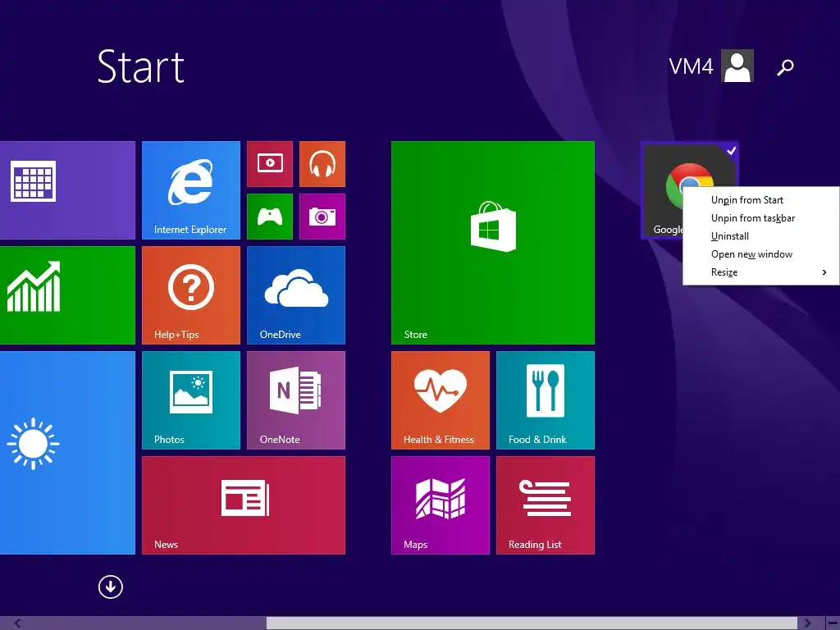Open the Windows Store tile
840x630 pixels.
pyautogui.click(x=493, y=243)
